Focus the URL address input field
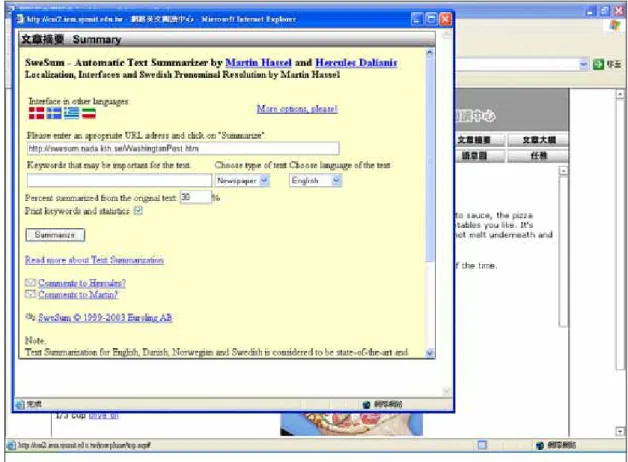The width and height of the screenshot is (628, 462). 183,148
